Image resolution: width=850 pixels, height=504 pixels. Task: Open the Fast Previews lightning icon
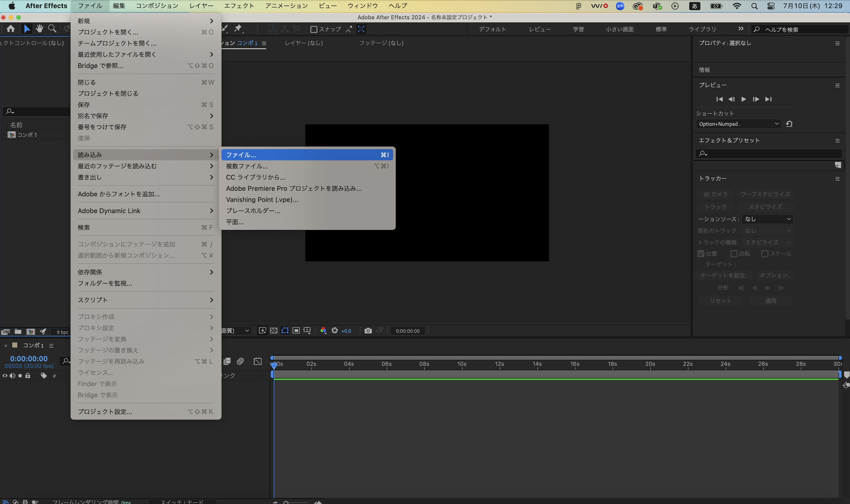[262, 331]
